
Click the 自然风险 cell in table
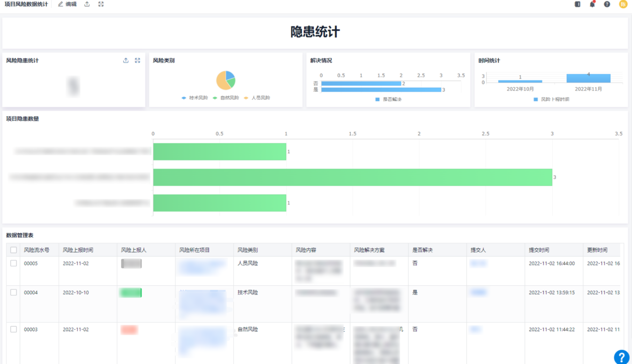coord(248,329)
